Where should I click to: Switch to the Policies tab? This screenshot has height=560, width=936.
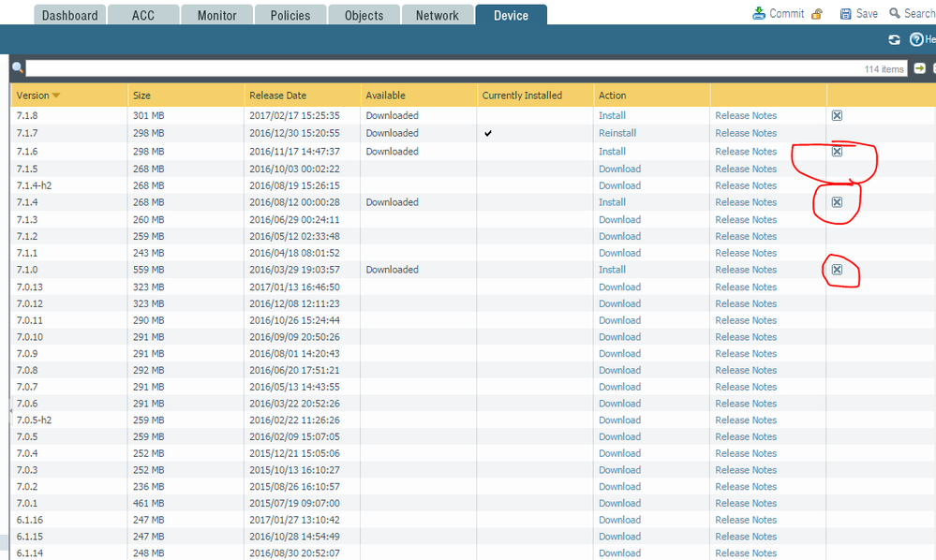(291, 15)
